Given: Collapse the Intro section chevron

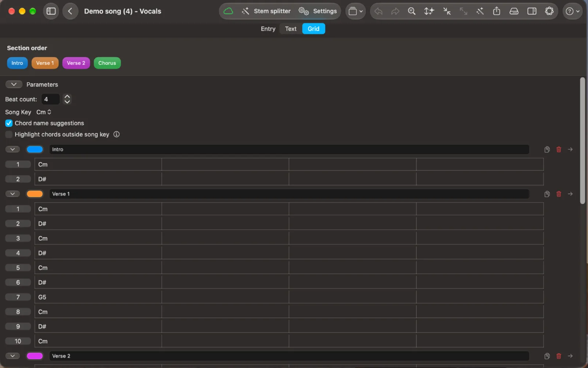Looking at the screenshot, I should coord(12,149).
